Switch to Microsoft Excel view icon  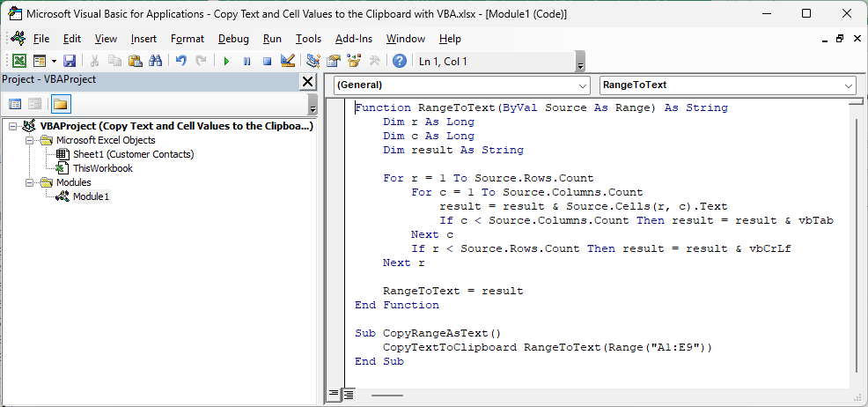18,61
